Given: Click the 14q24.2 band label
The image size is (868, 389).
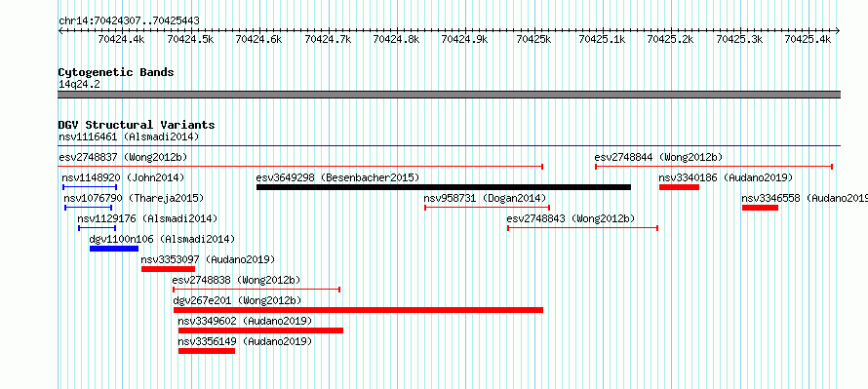Looking at the screenshot, I should [79, 84].
